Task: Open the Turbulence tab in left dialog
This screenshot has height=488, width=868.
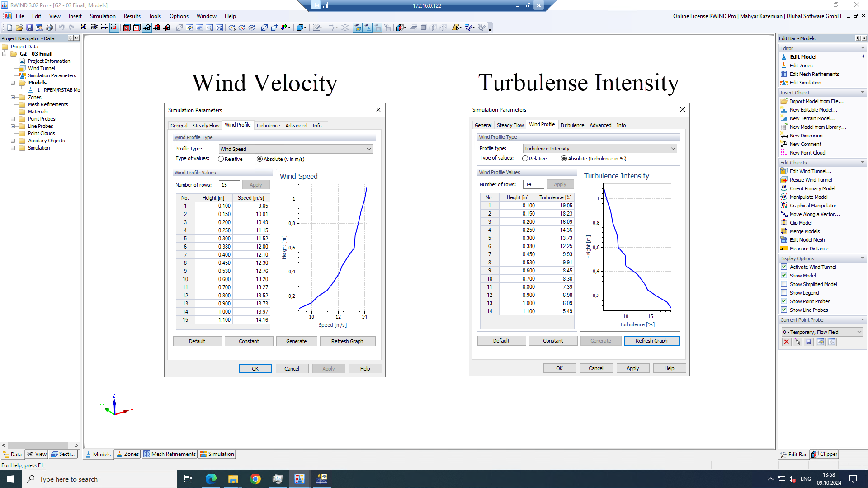Action: click(268, 125)
